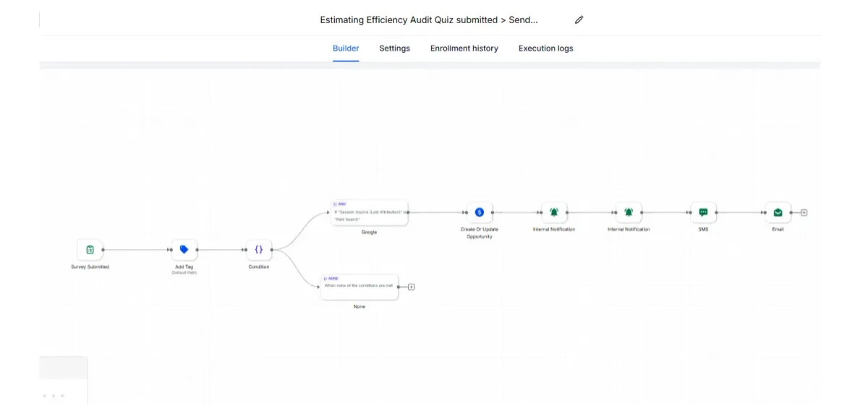
Task: Open the Add Tag action node
Action: click(184, 250)
